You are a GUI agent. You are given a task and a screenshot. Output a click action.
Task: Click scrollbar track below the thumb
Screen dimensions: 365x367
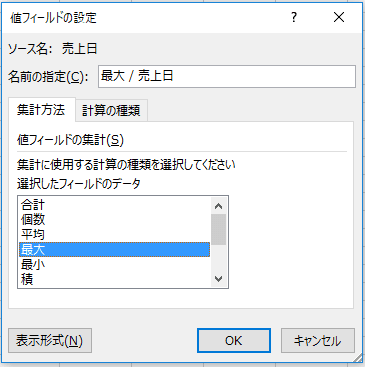click(x=219, y=258)
